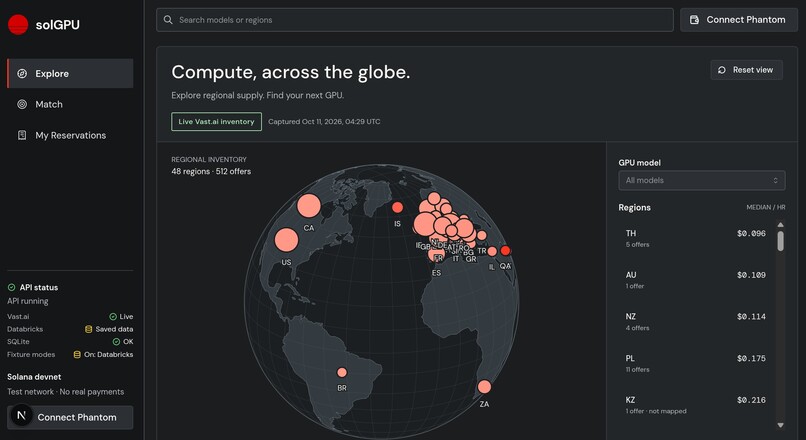
Task: Select the TH region row
Action: pos(695,238)
